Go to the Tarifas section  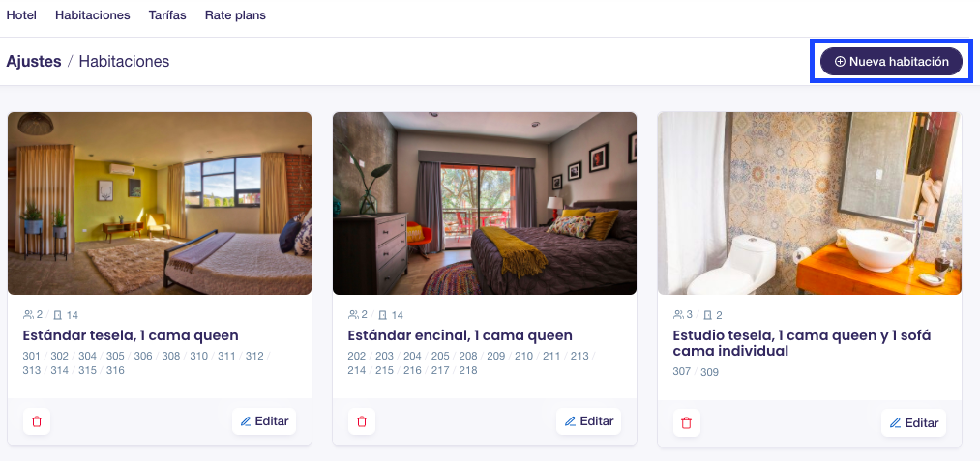tap(167, 15)
